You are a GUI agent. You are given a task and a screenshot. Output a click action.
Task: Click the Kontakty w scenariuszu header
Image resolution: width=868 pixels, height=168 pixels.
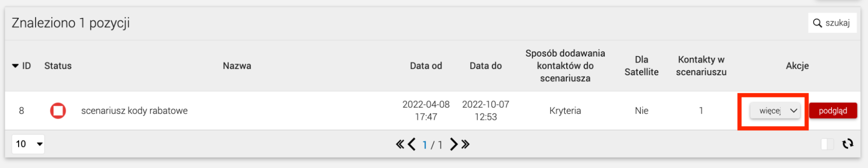click(x=701, y=66)
